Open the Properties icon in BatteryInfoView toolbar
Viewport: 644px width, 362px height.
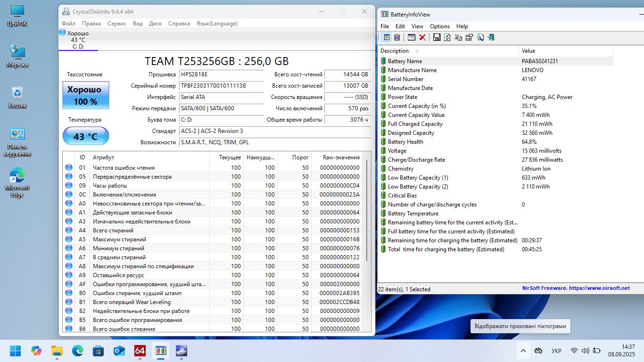(469, 37)
